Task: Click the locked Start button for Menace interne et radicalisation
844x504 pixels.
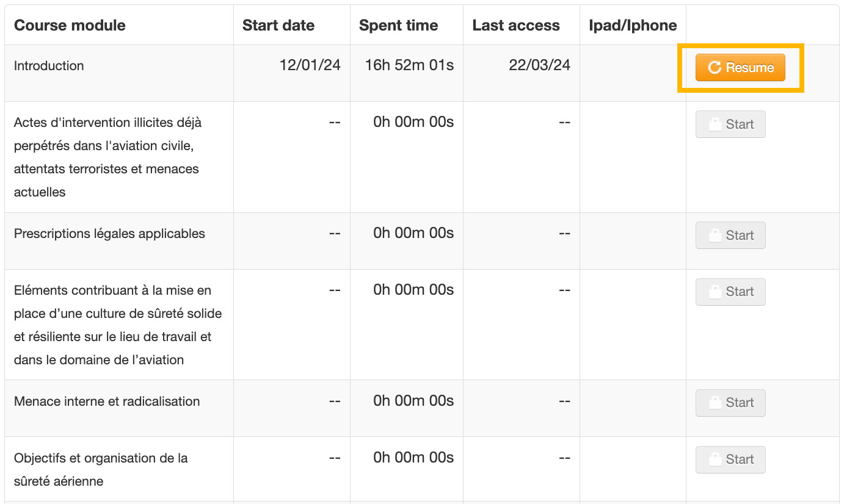Action: (730, 403)
